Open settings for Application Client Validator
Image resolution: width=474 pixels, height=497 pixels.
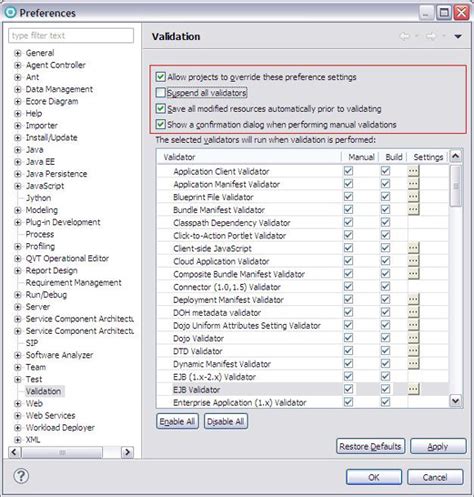coord(413,171)
